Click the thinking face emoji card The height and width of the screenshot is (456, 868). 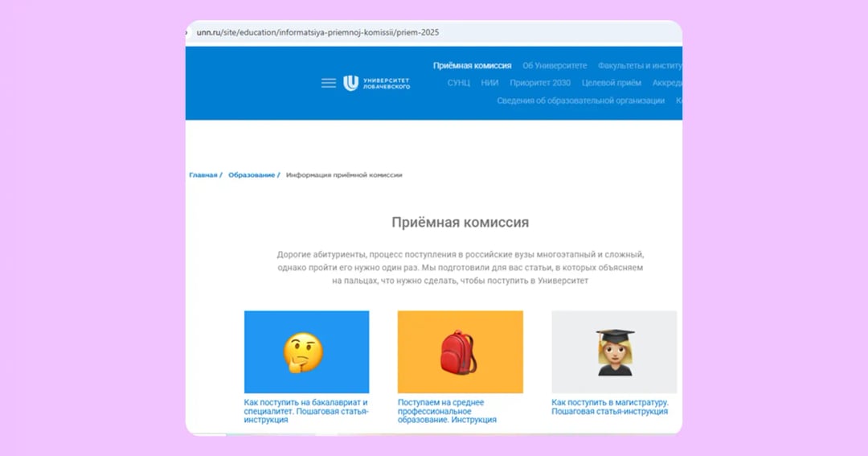pyautogui.click(x=307, y=351)
